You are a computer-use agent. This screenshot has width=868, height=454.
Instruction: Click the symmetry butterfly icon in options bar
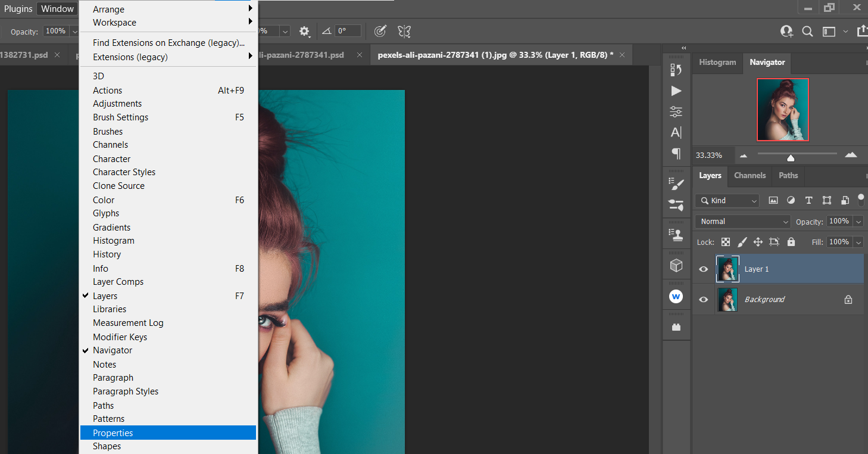pos(404,32)
